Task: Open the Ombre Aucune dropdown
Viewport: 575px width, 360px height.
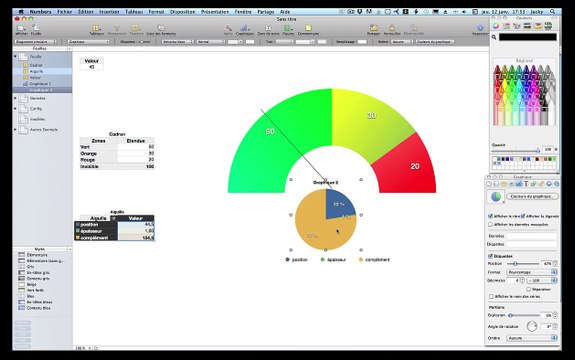Action: [x=532, y=338]
